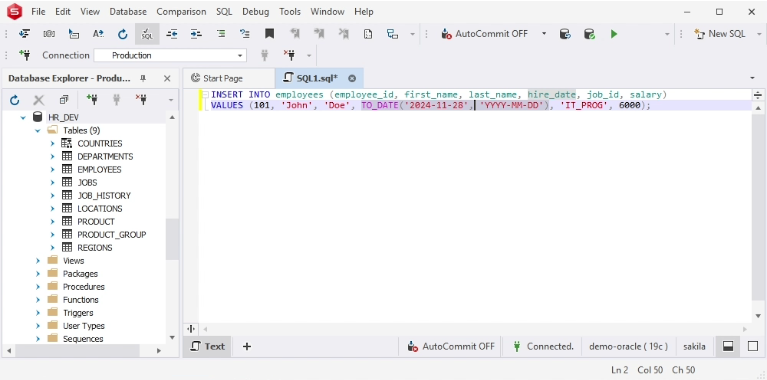This screenshot has height=380, width=767.
Task: Open the Database menu
Action: click(x=128, y=12)
